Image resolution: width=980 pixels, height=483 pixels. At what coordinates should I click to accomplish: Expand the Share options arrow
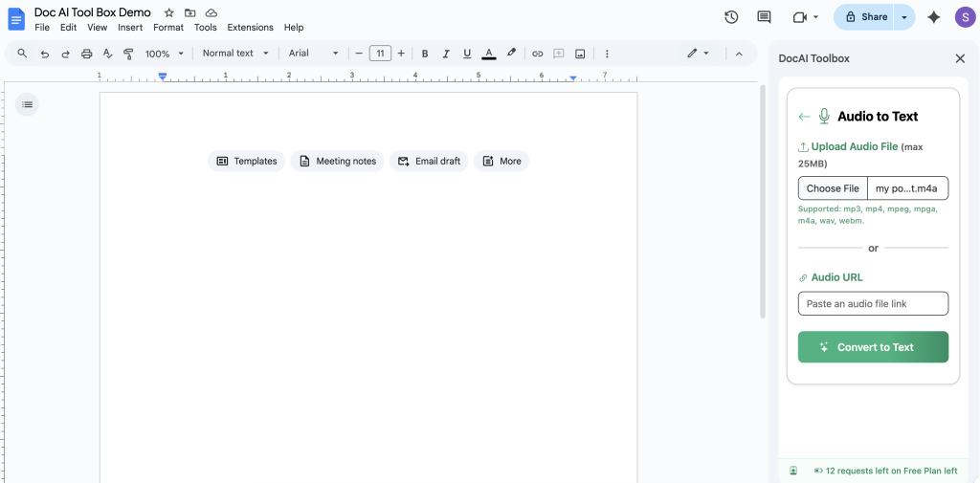point(904,17)
